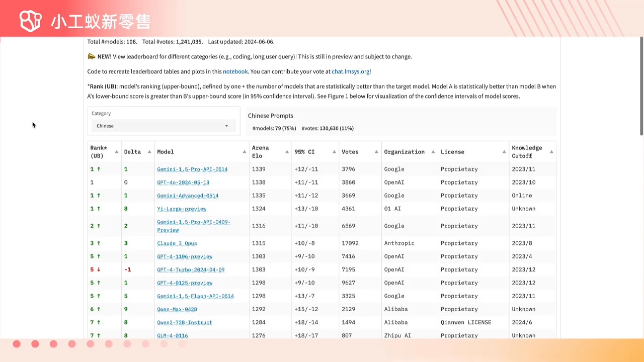This screenshot has height=362, width=644.
Task: Select Arena Elo value 1292
Action: pos(259,309)
